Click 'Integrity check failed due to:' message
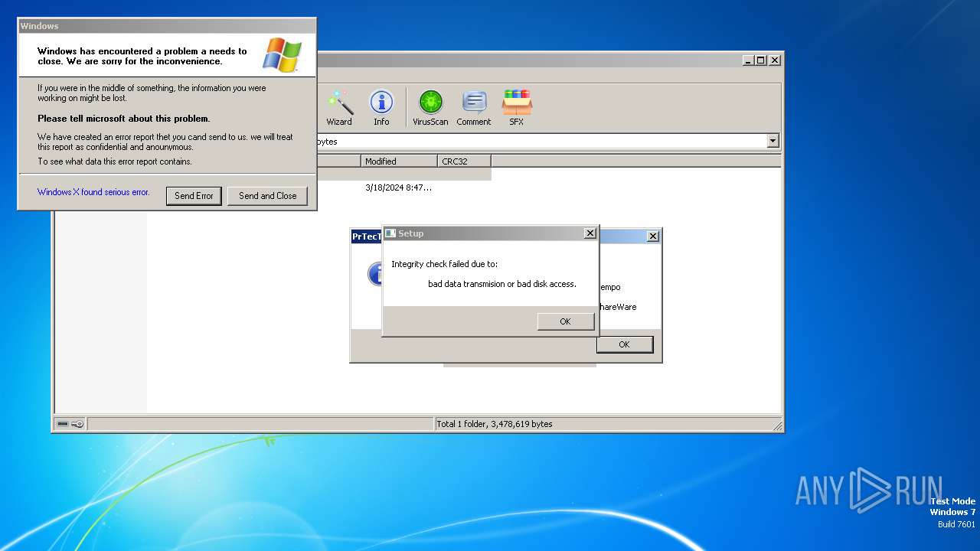 [x=444, y=264]
